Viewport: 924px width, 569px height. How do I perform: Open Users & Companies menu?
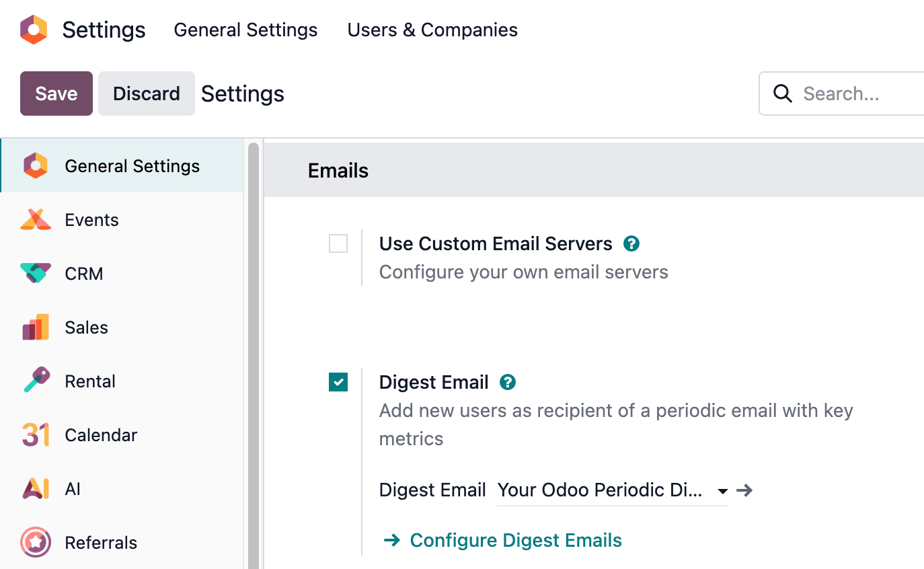432,30
